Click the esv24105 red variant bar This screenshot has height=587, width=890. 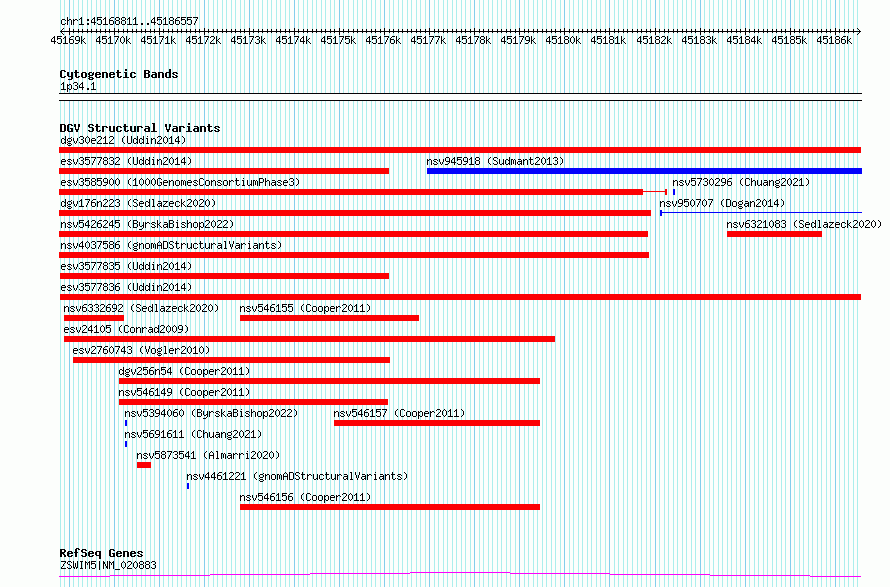[309, 339]
